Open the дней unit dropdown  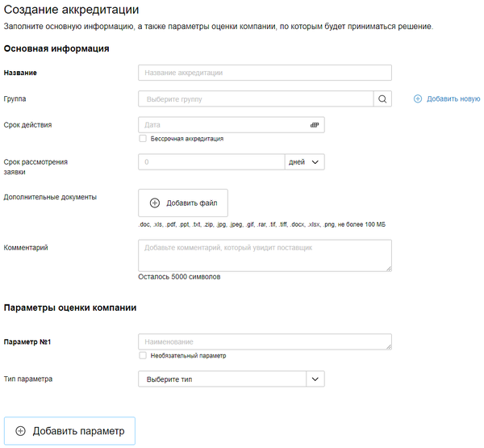pos(304,162)
